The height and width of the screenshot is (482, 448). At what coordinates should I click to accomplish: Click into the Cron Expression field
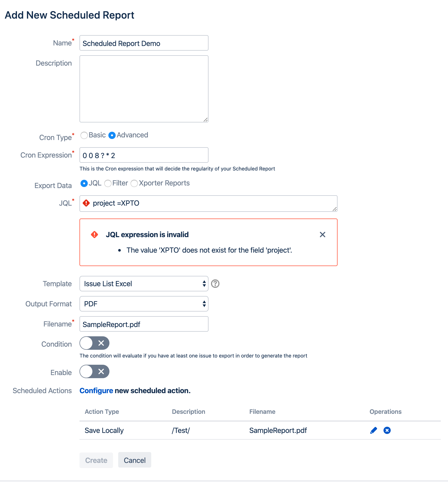click(144, 155)
